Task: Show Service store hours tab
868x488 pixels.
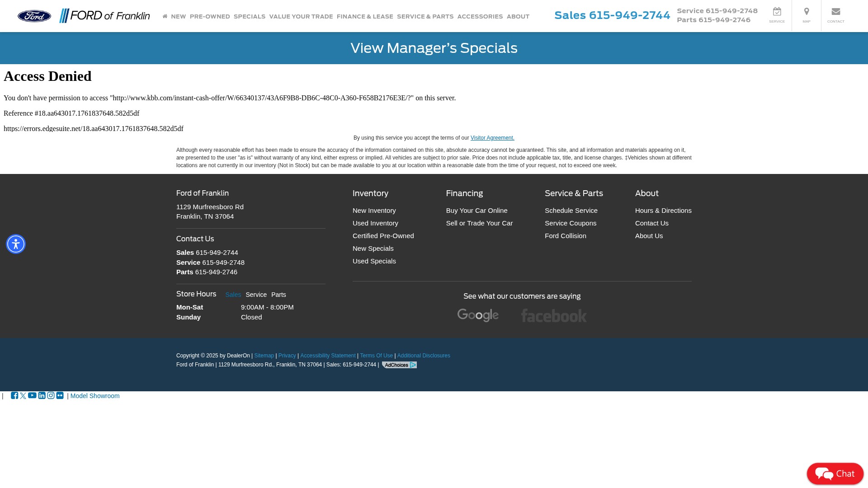Action: click(256, 295)
